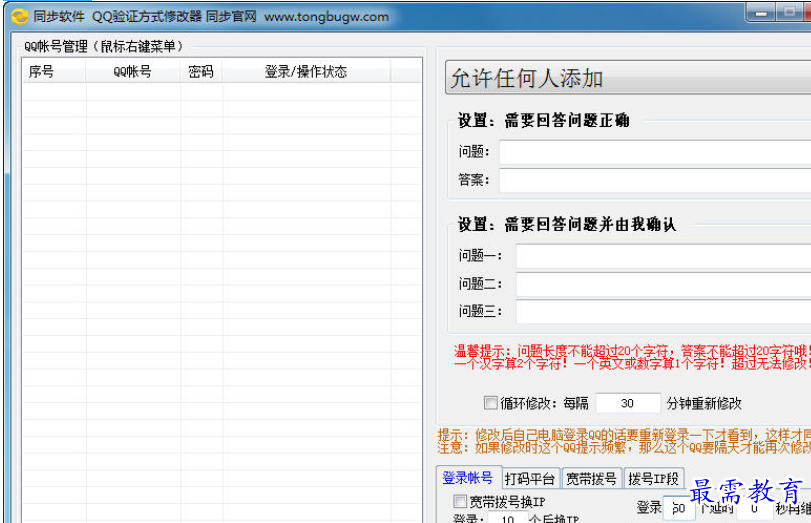The height and width of the screenshot is (523, 811).
Task: Click the 登录 count field showing 10
Action: (x=507, y=517)
